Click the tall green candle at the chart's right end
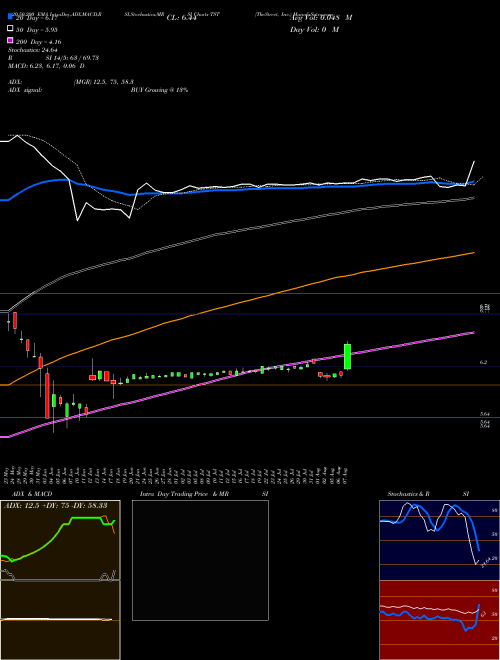 click(x=348, y=356)
